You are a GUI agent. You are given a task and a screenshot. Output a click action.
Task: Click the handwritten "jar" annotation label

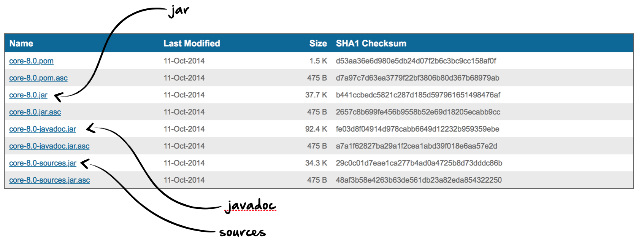pos(179,10)
